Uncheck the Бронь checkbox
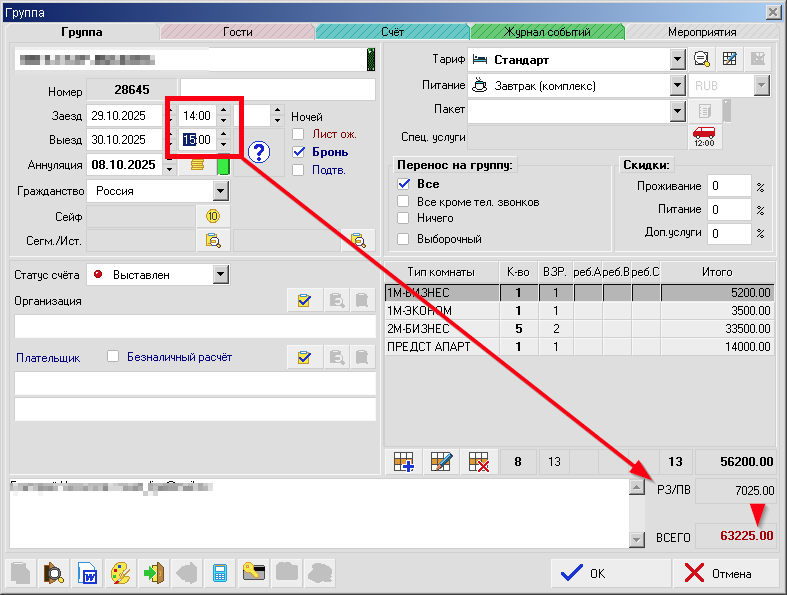This screenshot has height=595, width=787. click(298, 152)
